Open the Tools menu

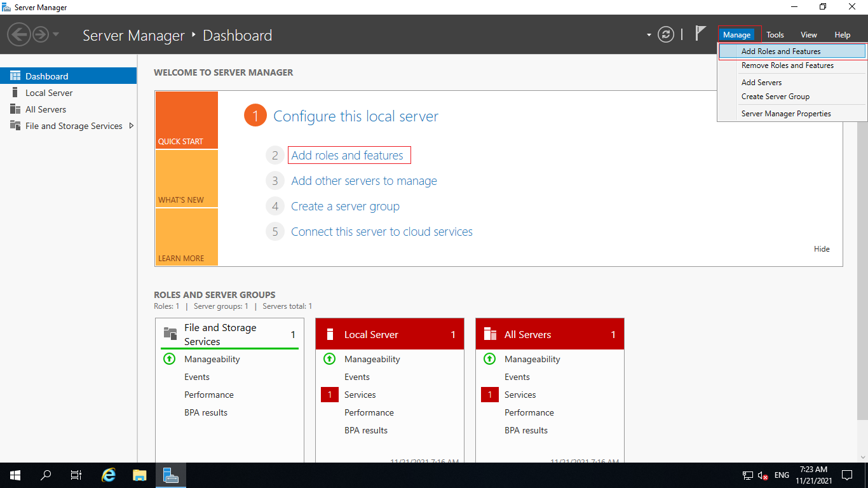pyautogui.click(x=775, y=35)
